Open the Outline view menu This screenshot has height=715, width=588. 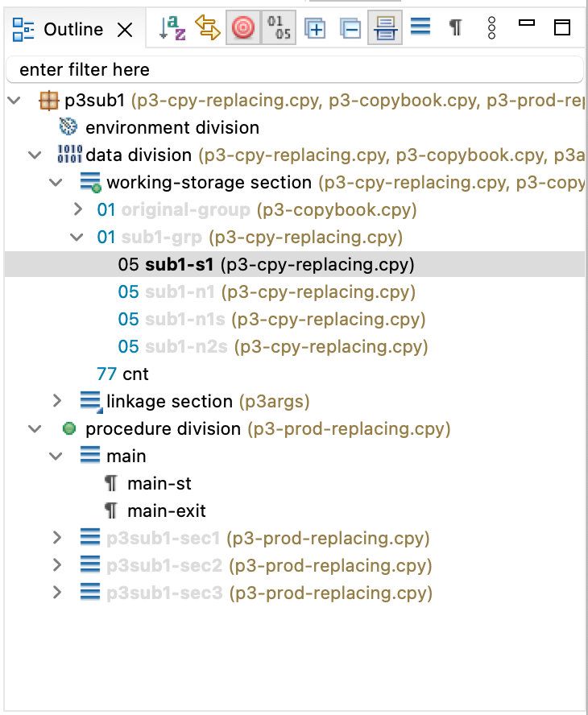(x=491, y=27)
